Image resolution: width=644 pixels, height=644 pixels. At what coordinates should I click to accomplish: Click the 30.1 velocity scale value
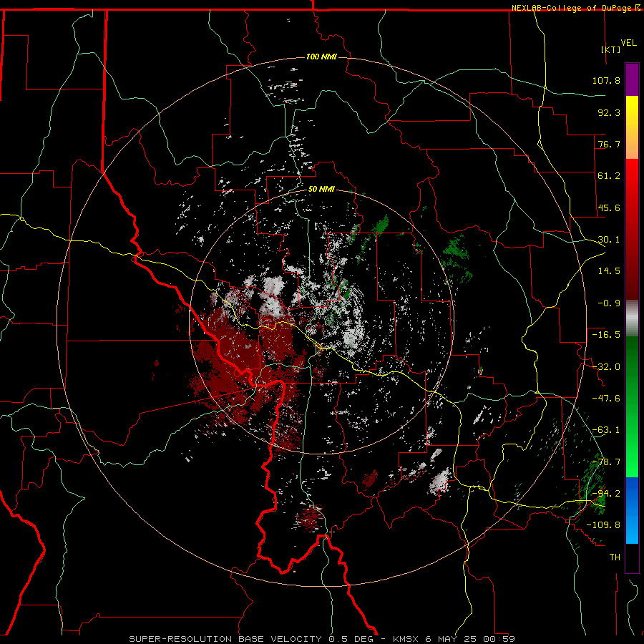pos(609,240)
